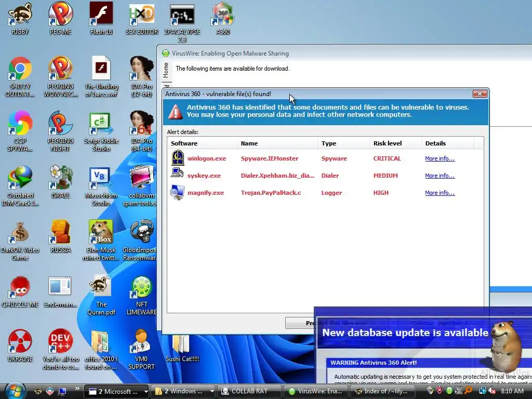Screen dimensions: 532x399
Task: Open More info for magnify.exe
Action: pos(440,193)
